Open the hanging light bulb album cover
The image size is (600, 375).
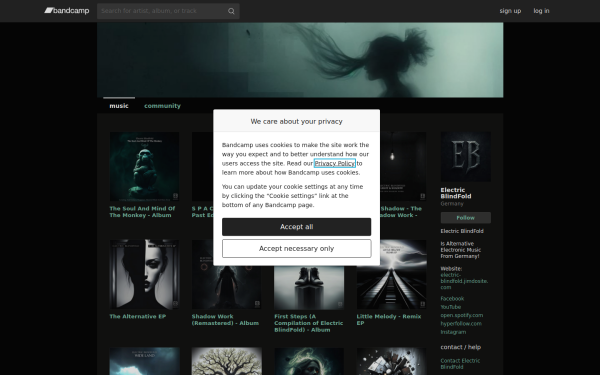(403, 167)
